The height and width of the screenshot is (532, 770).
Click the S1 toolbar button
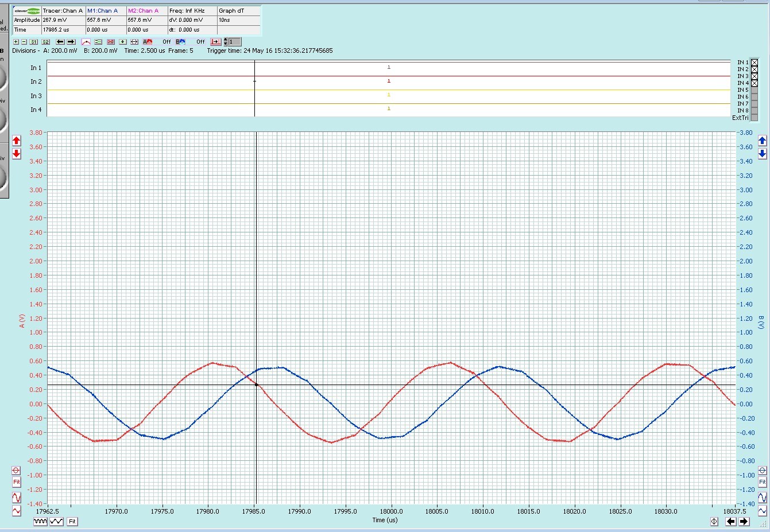click(34, 42)
